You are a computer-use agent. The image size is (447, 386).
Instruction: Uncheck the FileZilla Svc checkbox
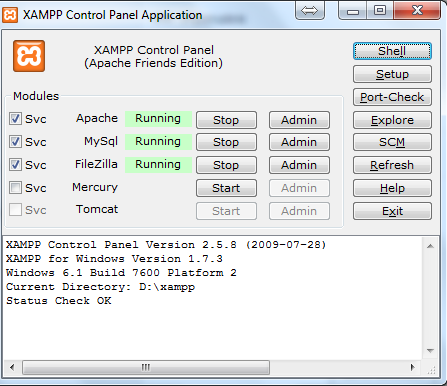tap(15, 165)
